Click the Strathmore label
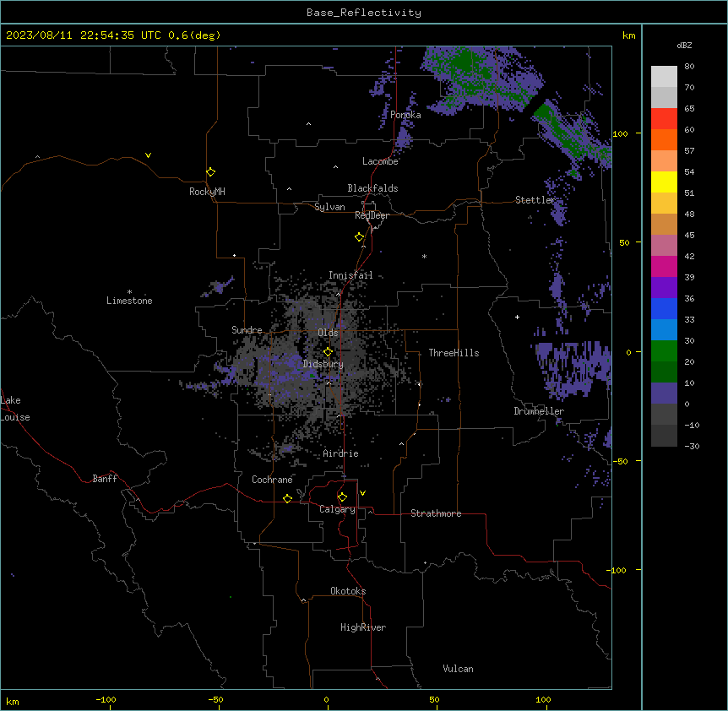Image resolution: width=728 pixels, height=711 pixels. click(436, 513)
